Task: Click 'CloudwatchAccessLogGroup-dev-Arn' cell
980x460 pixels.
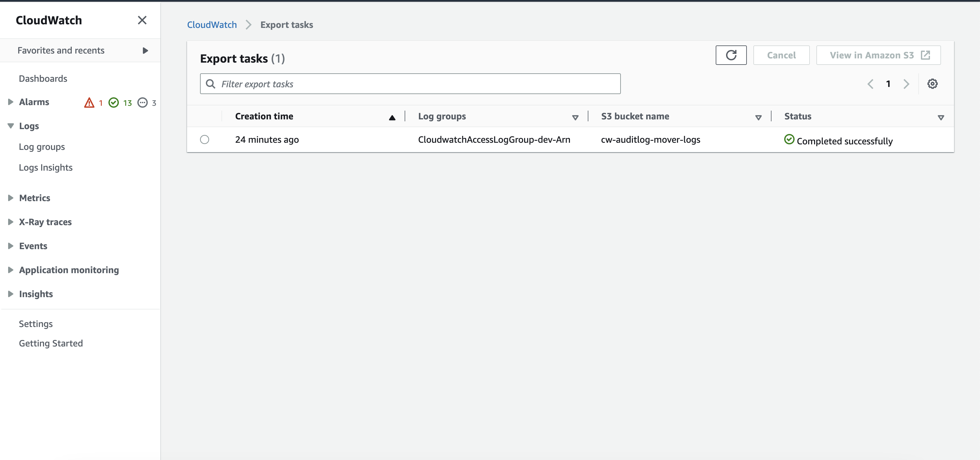Action: tap(494, 139)
